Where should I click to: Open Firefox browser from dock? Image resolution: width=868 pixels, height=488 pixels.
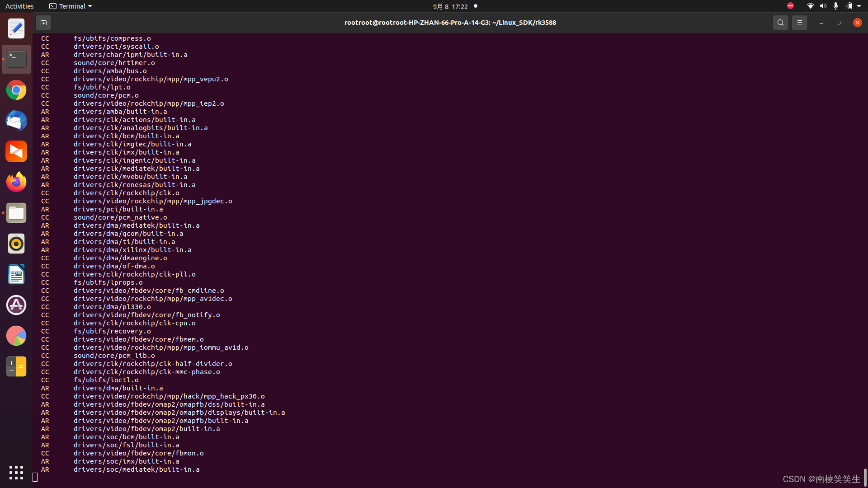pyautogui.click(x=16, y=182)
